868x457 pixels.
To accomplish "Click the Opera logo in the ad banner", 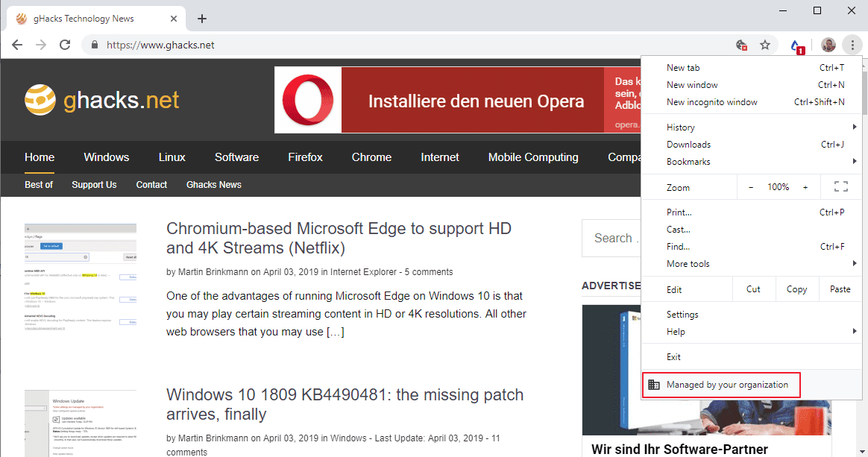I will [x=308, y=100].
